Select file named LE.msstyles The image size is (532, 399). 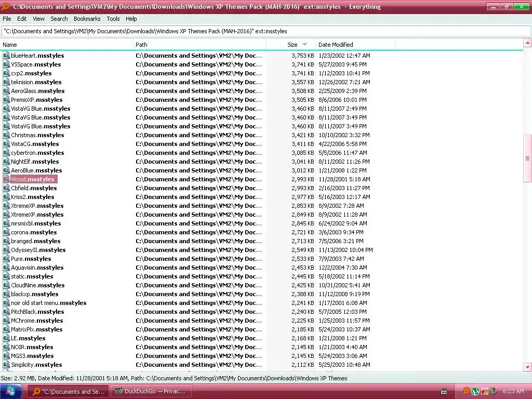pos(28,338)
